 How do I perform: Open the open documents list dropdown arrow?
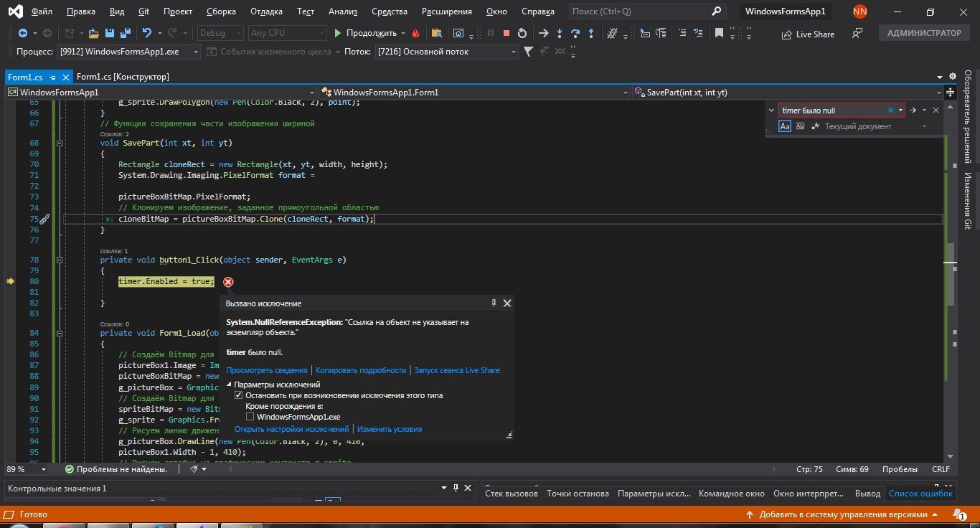tap(940, 77)
